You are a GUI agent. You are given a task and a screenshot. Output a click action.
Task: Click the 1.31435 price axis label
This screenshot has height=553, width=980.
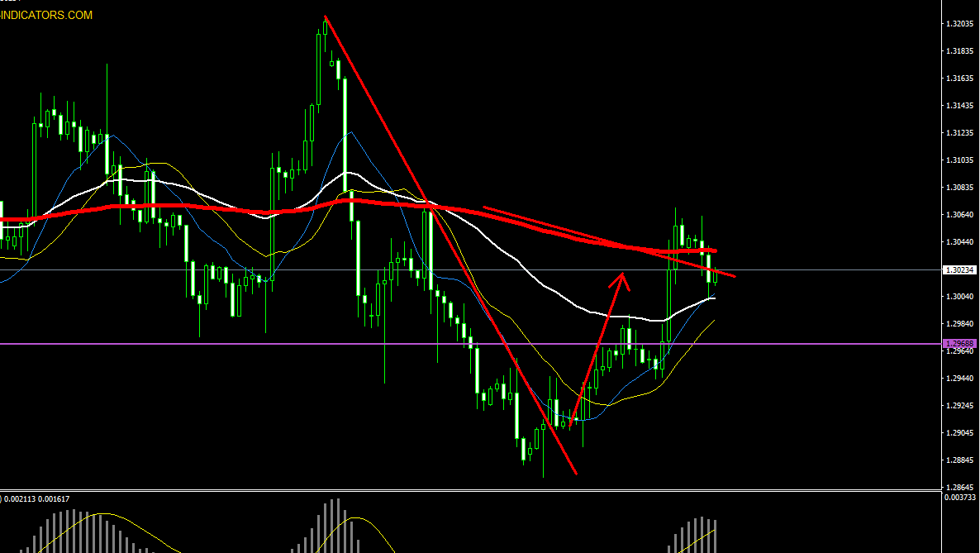tap(960, 106)
